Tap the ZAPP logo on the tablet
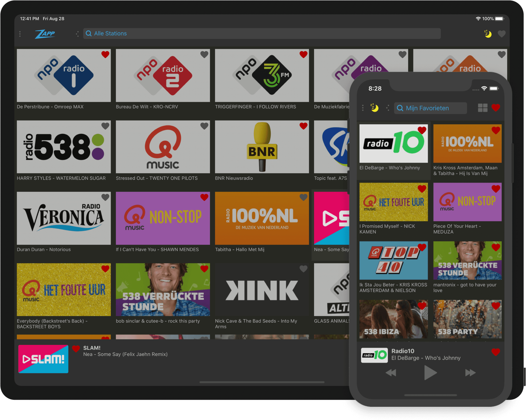Image resolution: width=526 pixels, height=420 pixels. 45,34
